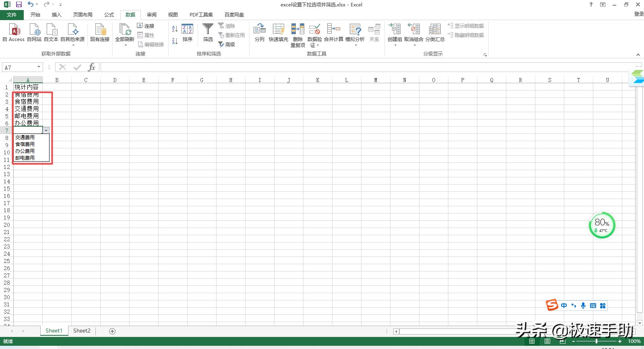
Task: Open the File (文件) tab
Action: (12, 15)
